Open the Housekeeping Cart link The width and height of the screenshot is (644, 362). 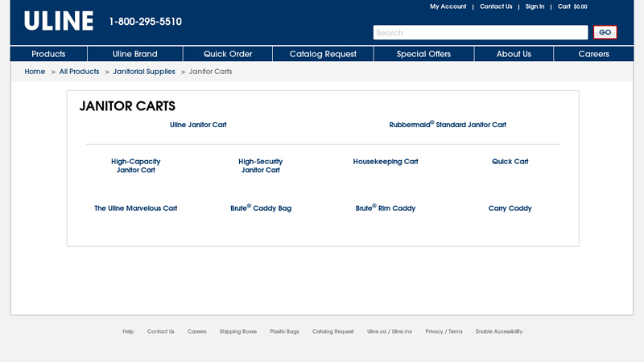386,162
